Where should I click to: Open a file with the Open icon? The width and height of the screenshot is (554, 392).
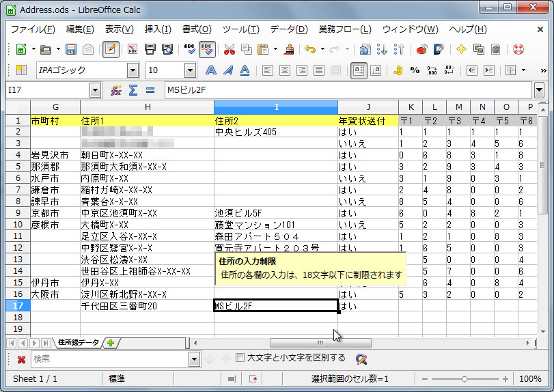pos(46,49)
